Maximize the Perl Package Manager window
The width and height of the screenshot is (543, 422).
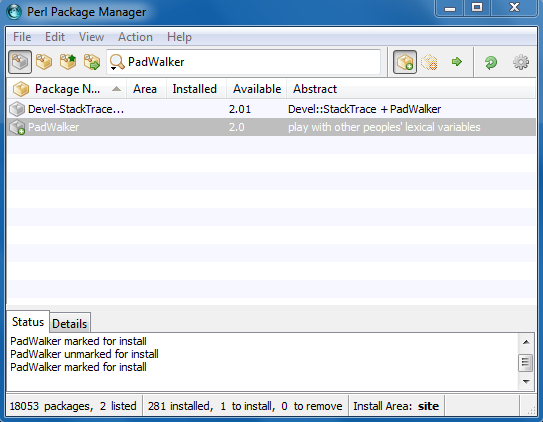pos(477,8)
